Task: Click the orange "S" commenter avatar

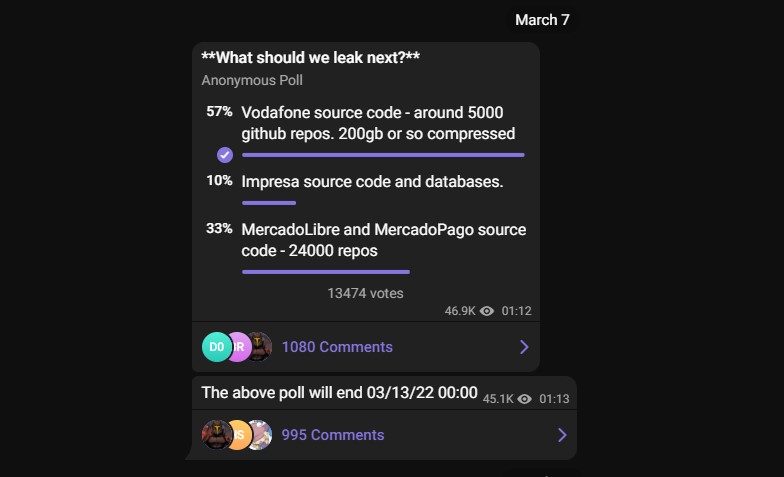Action: [x=238, y=435]
